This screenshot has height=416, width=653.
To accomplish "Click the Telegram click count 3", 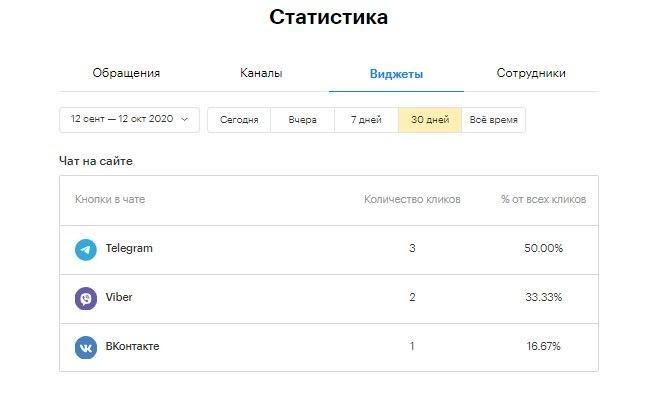I will pos(412,248).
